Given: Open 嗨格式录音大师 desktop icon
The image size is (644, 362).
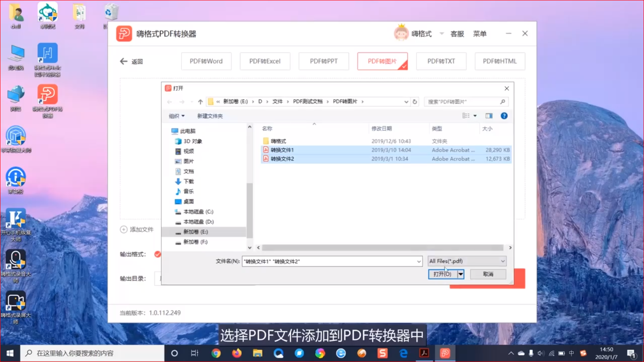Looking at the screenshot, I should [16, 266].
